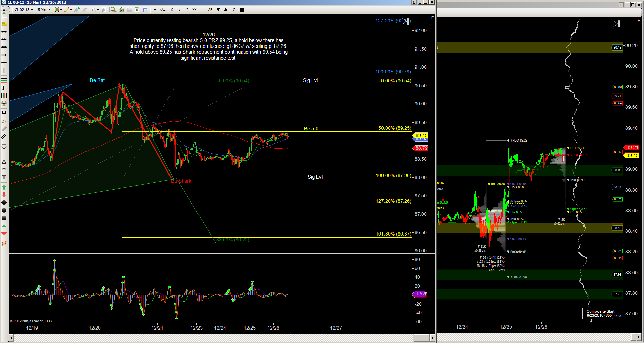The width and height of the screenshot is (644, 343).
Task: Click the black square color swatch
Action: point(242,10)
